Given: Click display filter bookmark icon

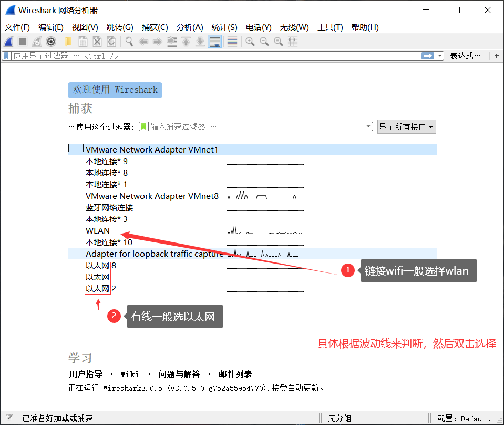Looking at the screenshot, I should (6, 56).
